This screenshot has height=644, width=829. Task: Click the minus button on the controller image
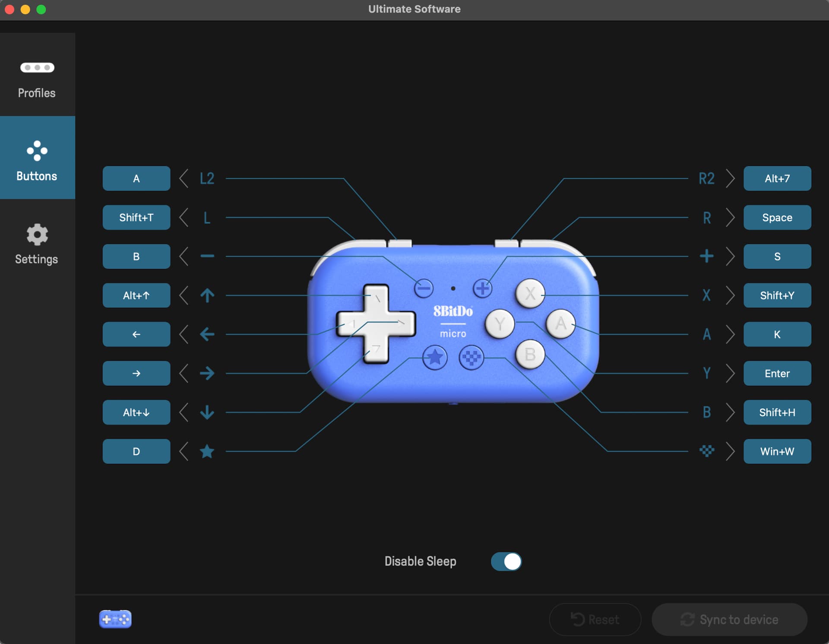pyautogui.click(x=424, y=288)
